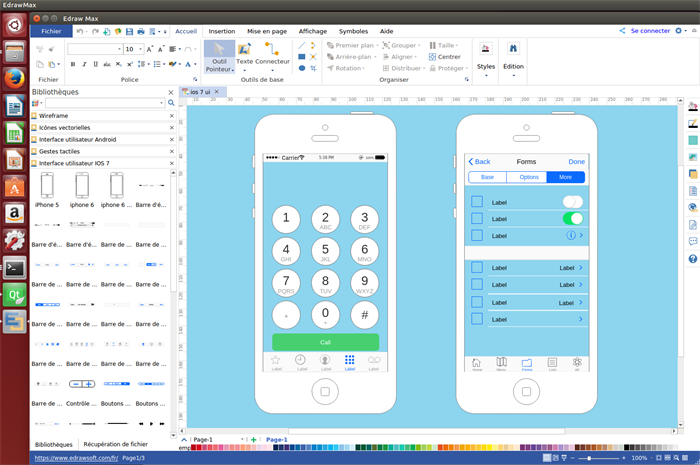Click the underline formatting icon
Viewport: 700px width, 465px height.
[x=96, y=64]
